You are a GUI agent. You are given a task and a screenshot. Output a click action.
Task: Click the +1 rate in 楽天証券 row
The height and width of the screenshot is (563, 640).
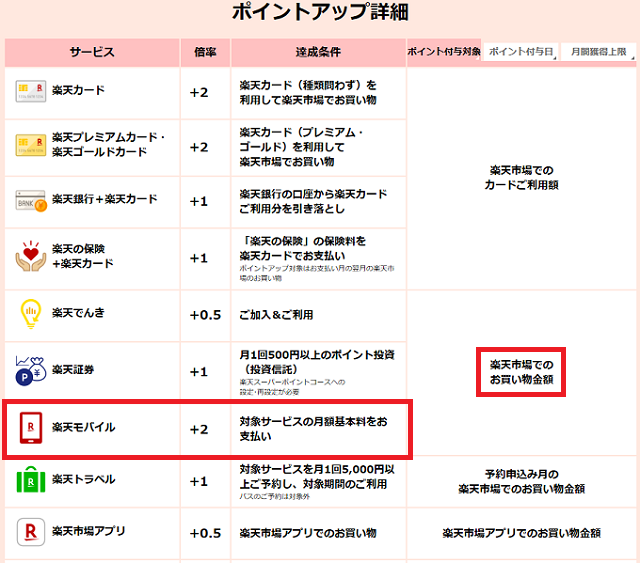199,372
